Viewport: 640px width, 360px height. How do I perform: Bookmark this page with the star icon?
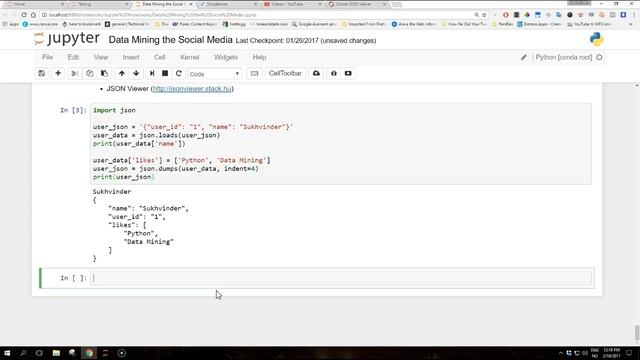pos(484,15)
